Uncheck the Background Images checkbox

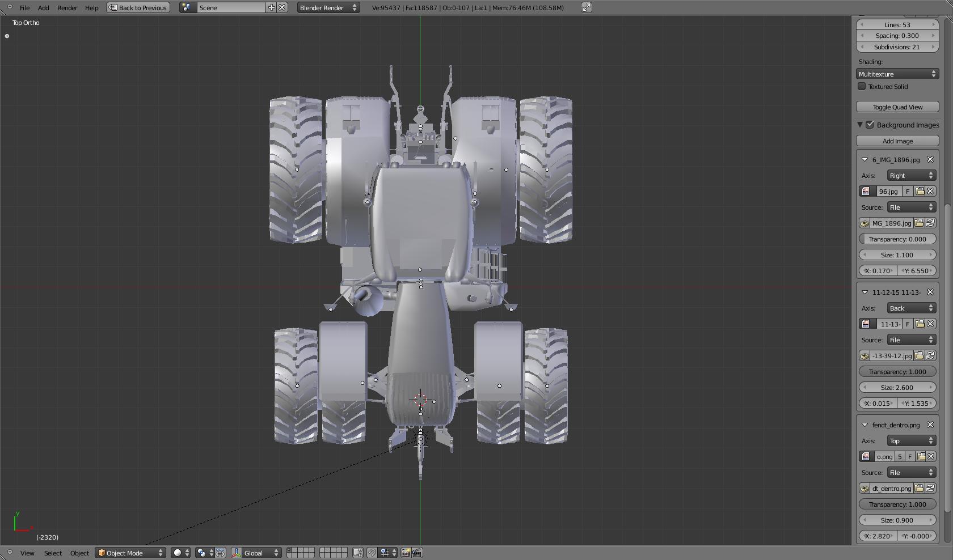(870, 125)
